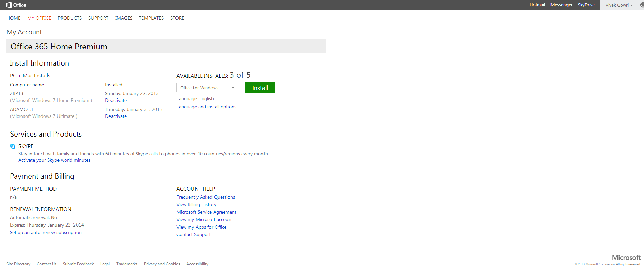Viewport: 644px width, 269px height.
Task: Click the computer name ZBP13
Action: [17, 93]
